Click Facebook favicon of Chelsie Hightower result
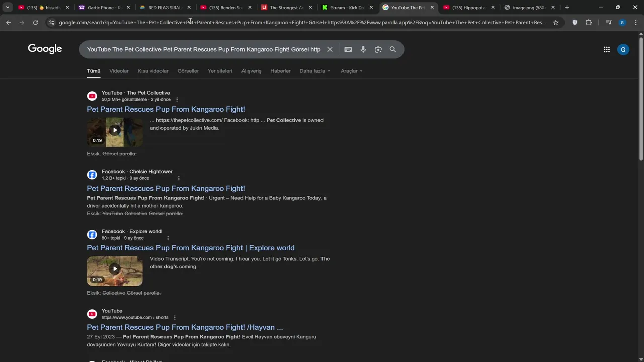This screenshot has height=362, width=644. (x=92, y=175)
